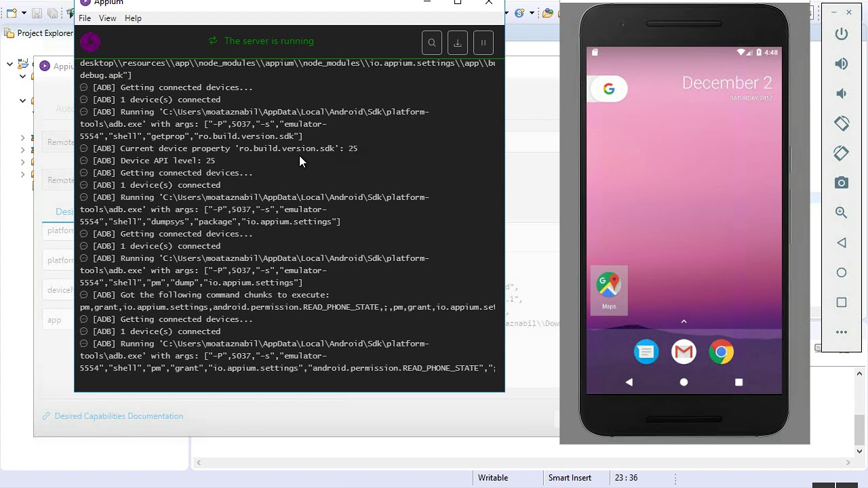Open the dropdown beside the Eclipse S+ icon
Viewport: 868px width, 488px height.
click(x=532, y=13)
